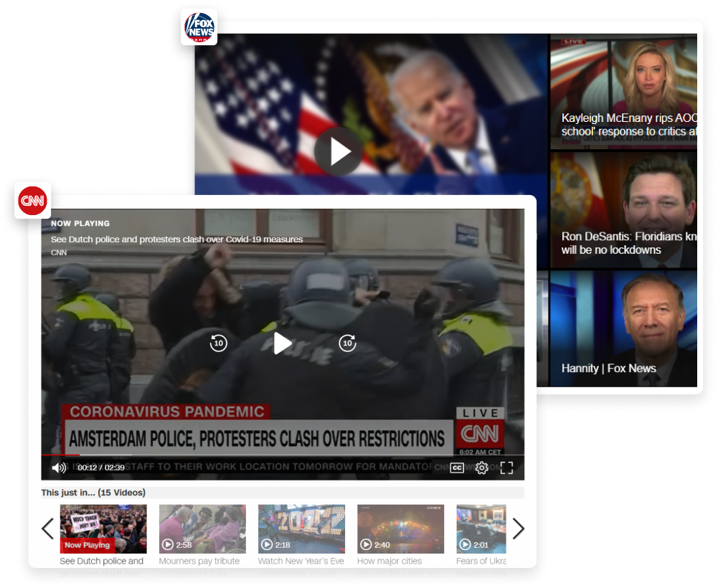
Task: Open the Now Playing Dutch protest thumbnail
Action: 103,529
